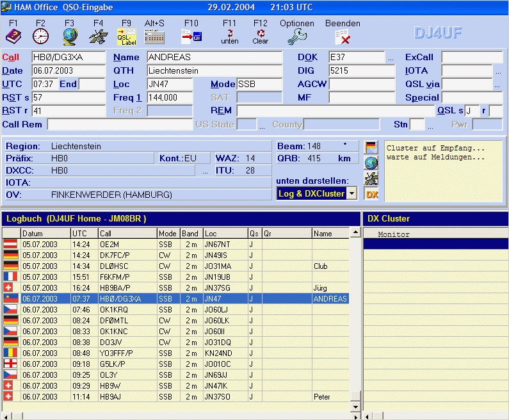
Task: Click the Name field label
Action: (126, 57)
